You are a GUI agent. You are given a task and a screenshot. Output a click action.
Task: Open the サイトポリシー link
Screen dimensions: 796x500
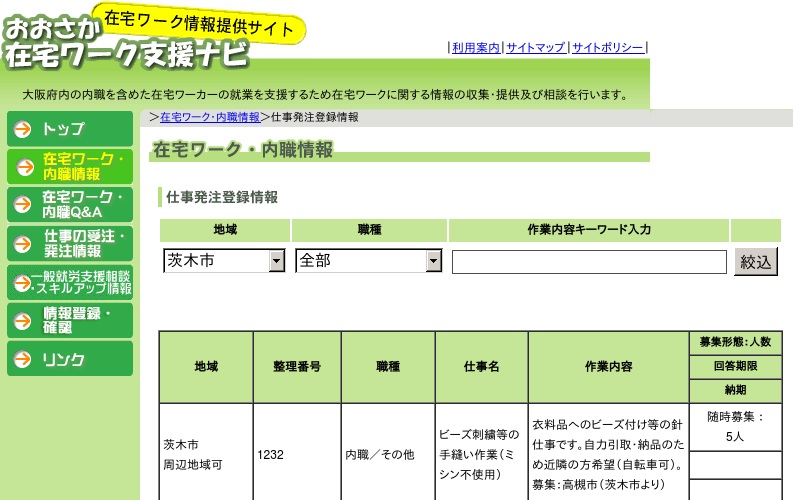coord(608,47)
